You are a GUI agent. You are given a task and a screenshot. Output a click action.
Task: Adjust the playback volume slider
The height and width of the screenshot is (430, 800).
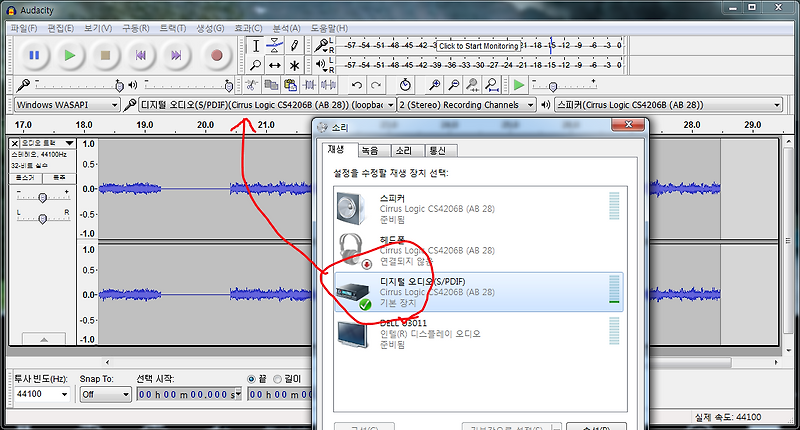(188, 85)
